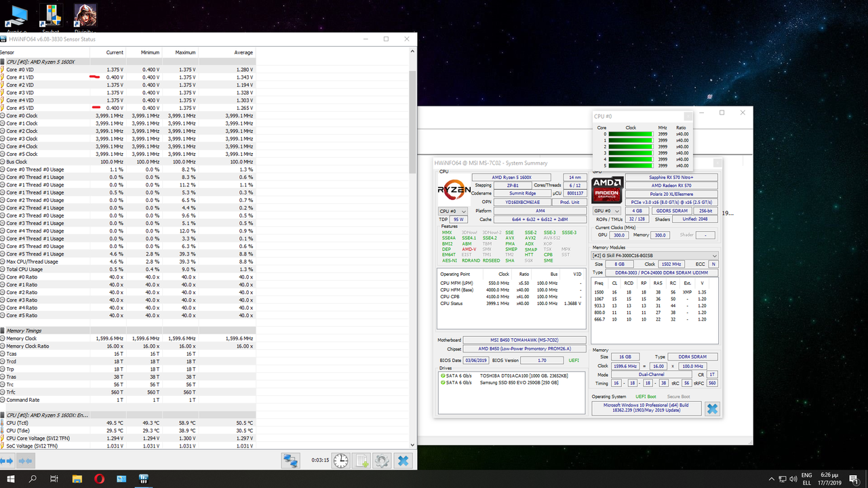Click the core 3 usage bar in CPU #0 window
This screenshot has height=488, width=868.
(630, 153)
